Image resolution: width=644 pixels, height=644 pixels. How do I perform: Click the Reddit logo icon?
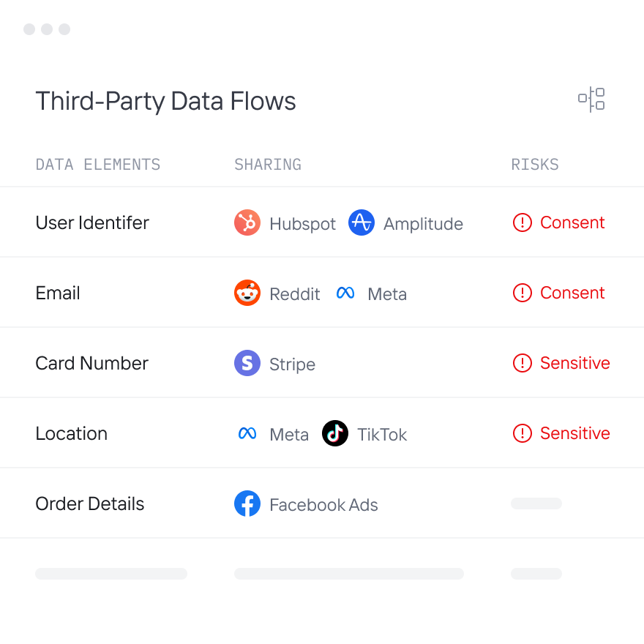click(x=247, y=293)
